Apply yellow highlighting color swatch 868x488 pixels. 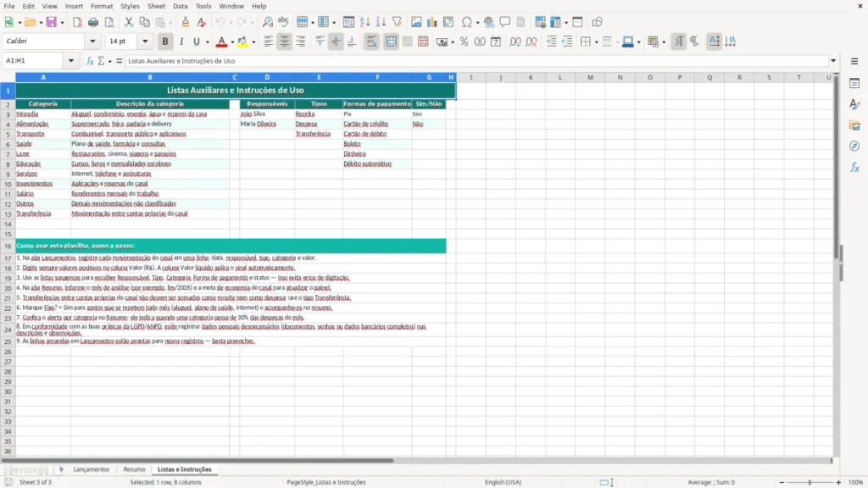[x=242, y=42]
